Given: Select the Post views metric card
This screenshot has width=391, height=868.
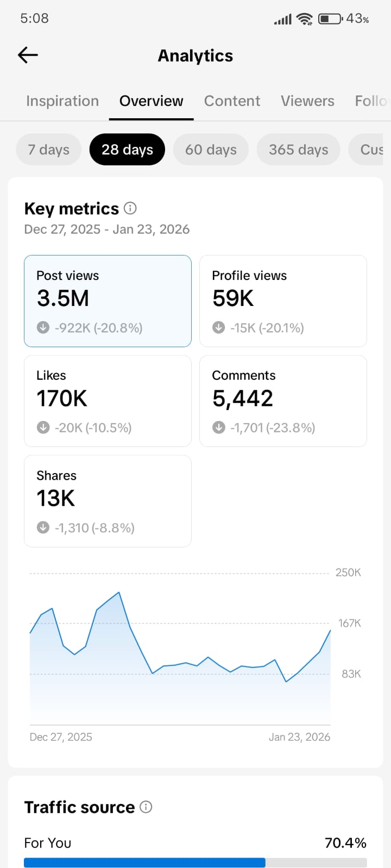Looking at the screenshot, I should [108, 301].
